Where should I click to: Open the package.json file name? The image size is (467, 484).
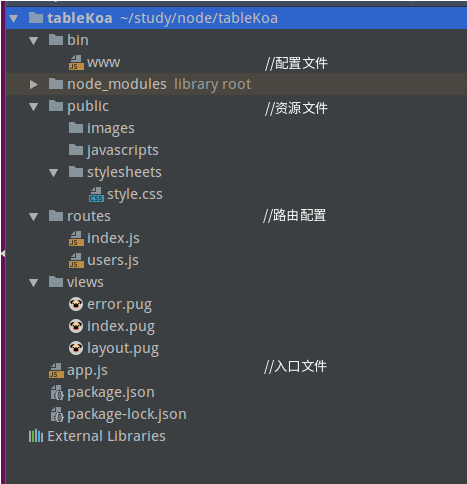point(111,393)
